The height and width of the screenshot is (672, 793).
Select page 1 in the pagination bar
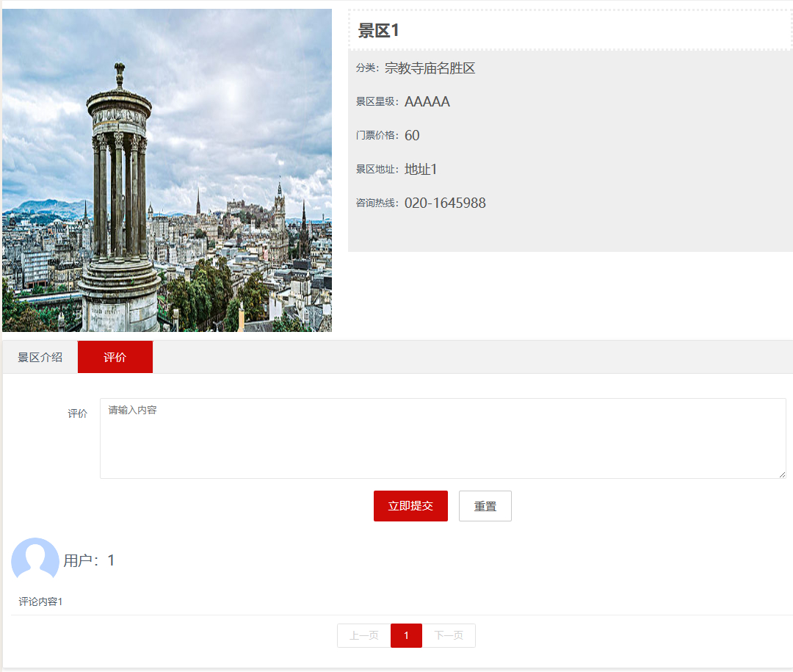(406, 635)
